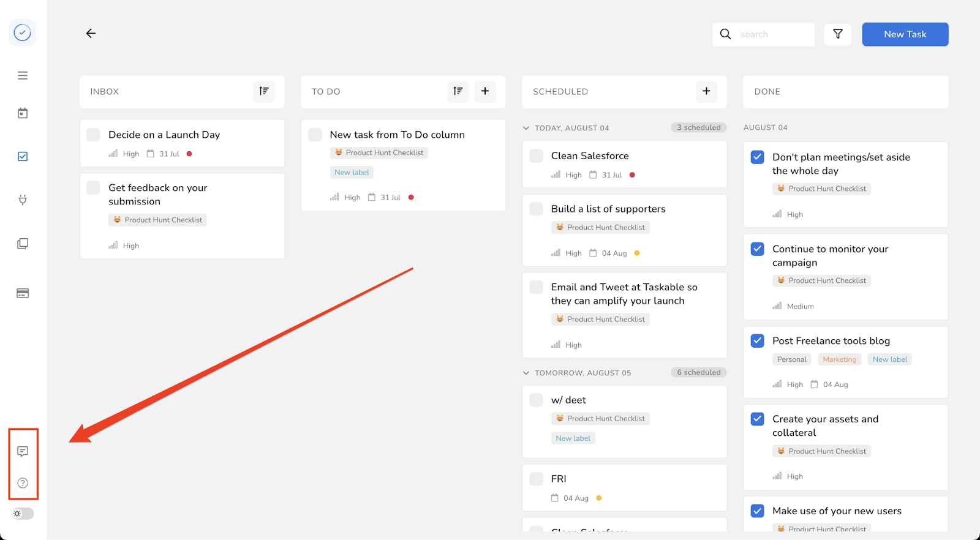Collapse the Today, August 04 section
The height and width of the screenshot is (540, 980).
coord(526,128)
